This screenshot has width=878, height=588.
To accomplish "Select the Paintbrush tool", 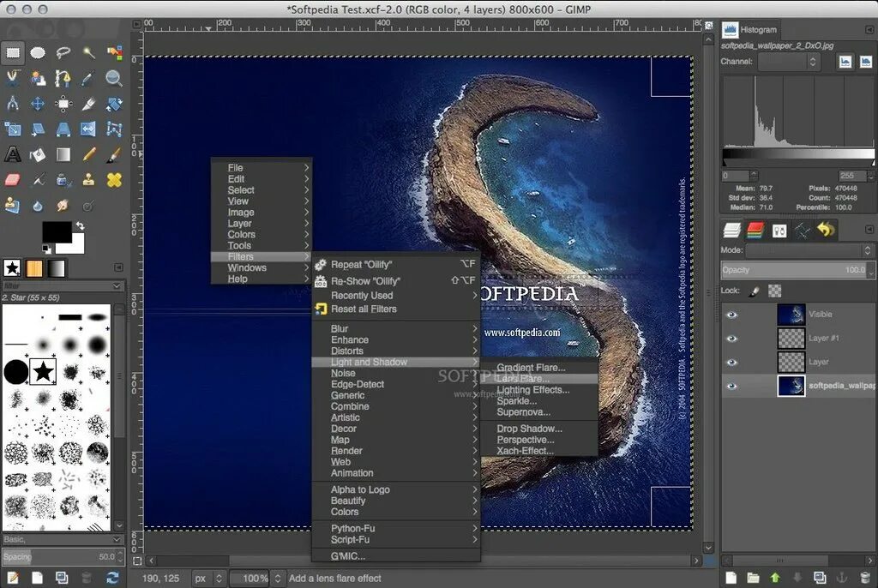I will point(114,155).
